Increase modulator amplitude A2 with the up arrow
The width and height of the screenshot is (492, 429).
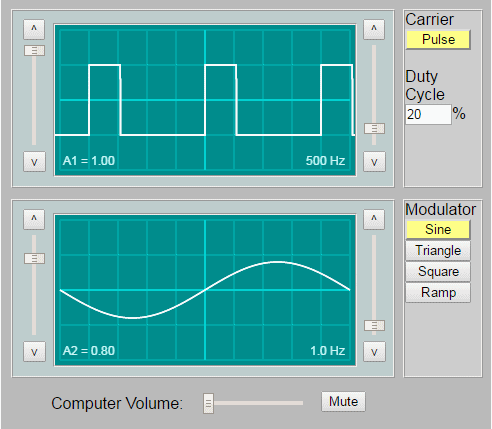click(34, 219)
